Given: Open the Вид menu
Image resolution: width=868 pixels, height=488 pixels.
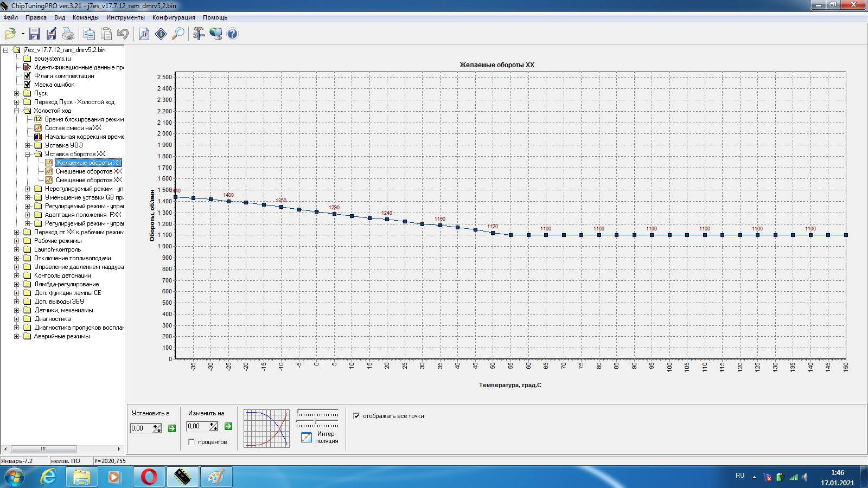Looking at the screenshot, I should click(x=60, y=17).
